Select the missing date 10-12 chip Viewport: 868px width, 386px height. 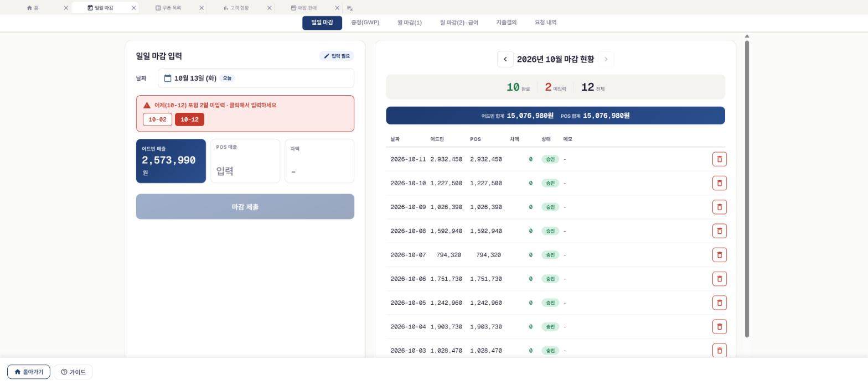(189, 119)
